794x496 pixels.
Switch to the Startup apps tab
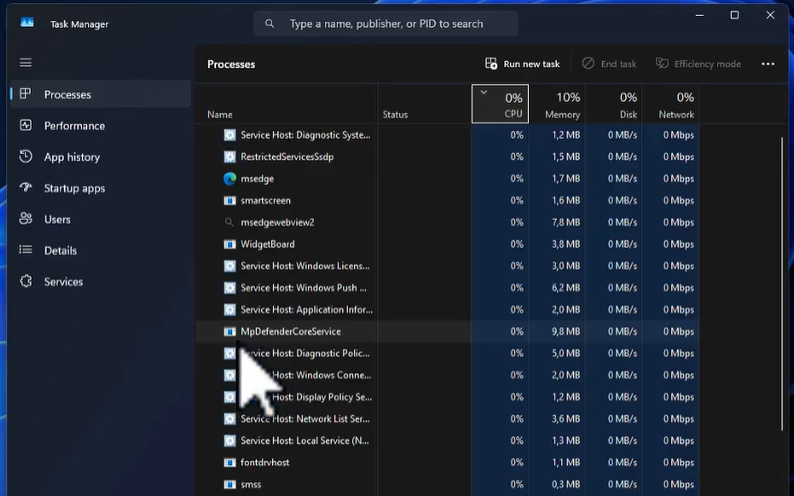[x=74, y=188]
